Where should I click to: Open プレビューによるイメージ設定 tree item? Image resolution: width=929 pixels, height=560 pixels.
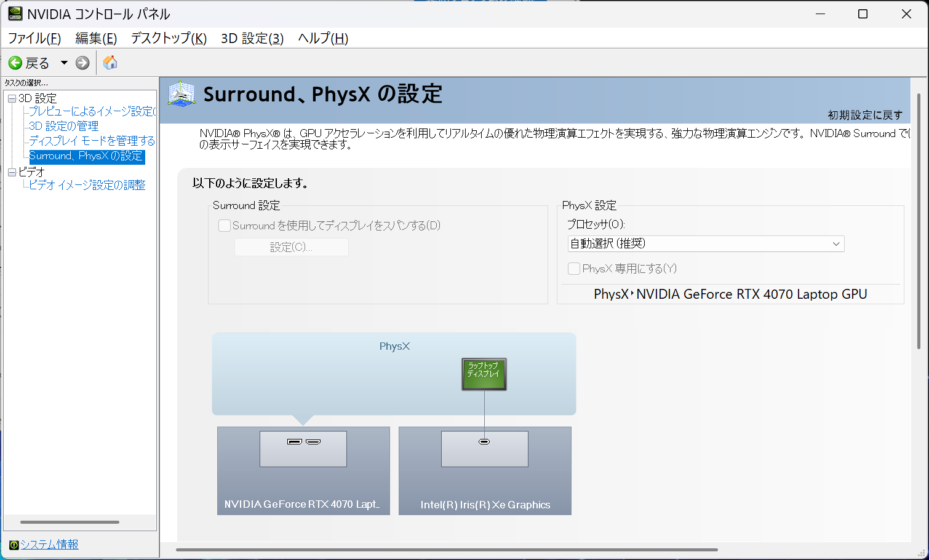coord(92,111)
